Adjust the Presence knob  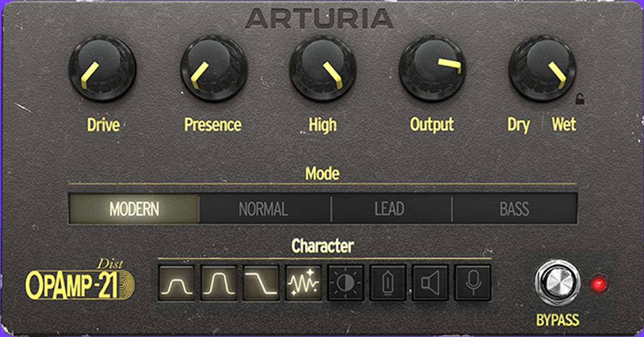(214, 68)
